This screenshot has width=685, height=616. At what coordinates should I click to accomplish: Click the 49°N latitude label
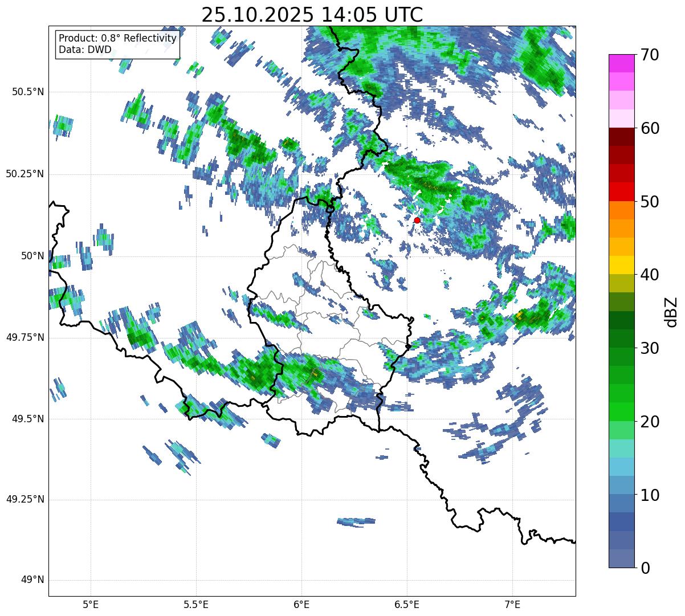tap(32, 580)
